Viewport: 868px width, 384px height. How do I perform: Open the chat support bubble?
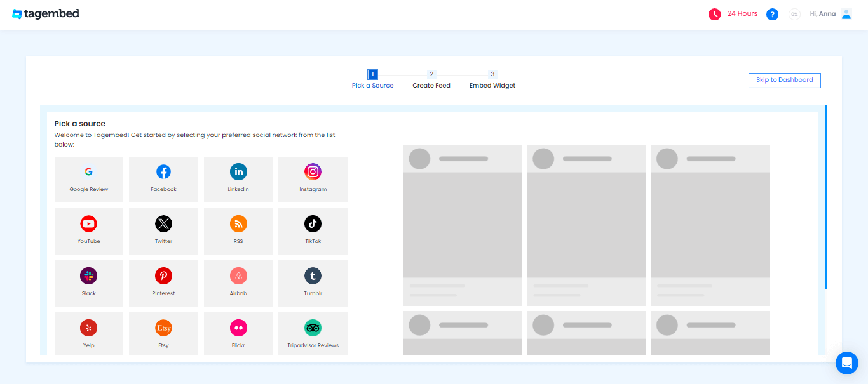pos(846,362)
